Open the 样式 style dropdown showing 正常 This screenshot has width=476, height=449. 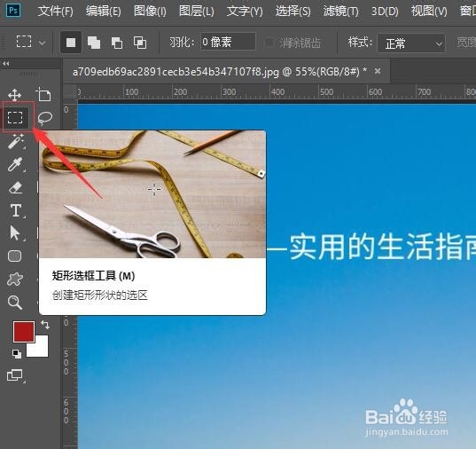(411, 43)
